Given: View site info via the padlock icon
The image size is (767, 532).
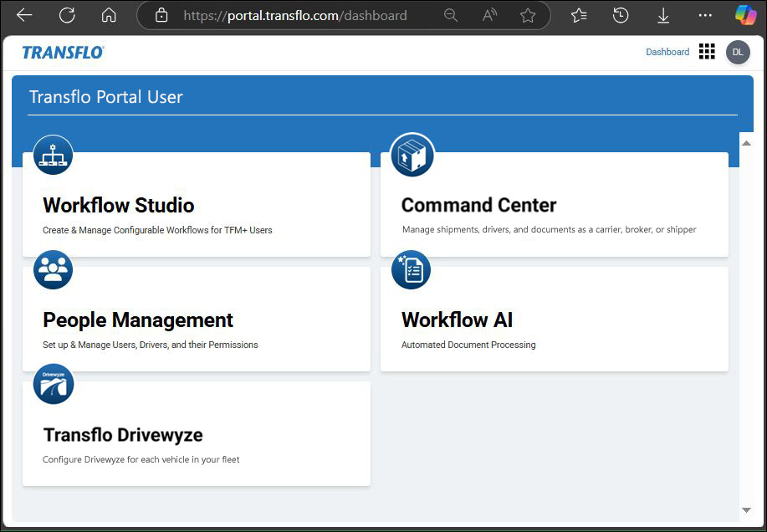Looking at the screenshot, I should click(161, 16).
